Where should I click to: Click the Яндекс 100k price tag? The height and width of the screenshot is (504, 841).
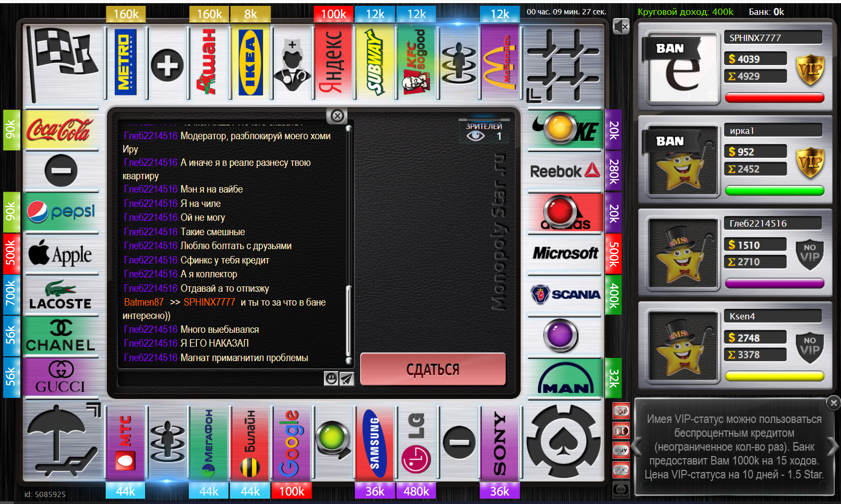pyautogui.click(x=334, y=14)
